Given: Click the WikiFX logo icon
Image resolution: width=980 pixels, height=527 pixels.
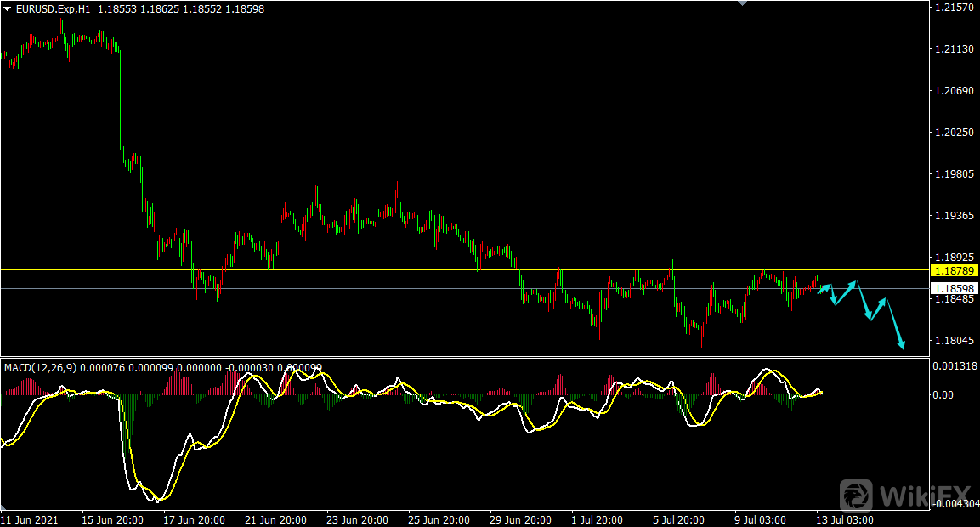Looking at the screenshot, I should [x=858, y=495].
